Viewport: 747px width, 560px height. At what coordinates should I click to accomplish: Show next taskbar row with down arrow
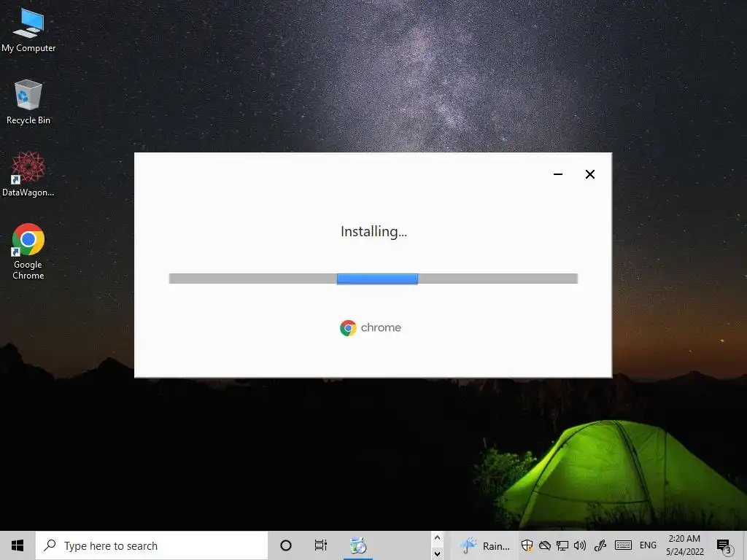point(437,553)
